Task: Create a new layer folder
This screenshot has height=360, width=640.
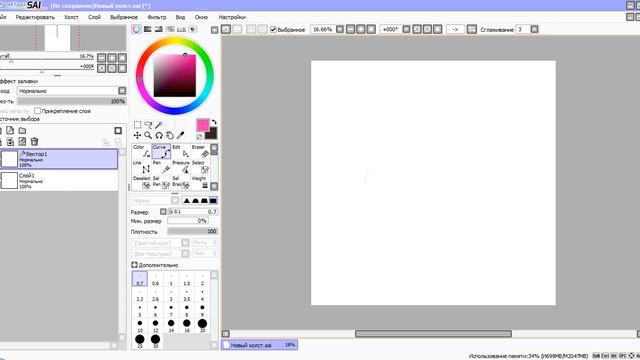Action: [x=22, y=131]
